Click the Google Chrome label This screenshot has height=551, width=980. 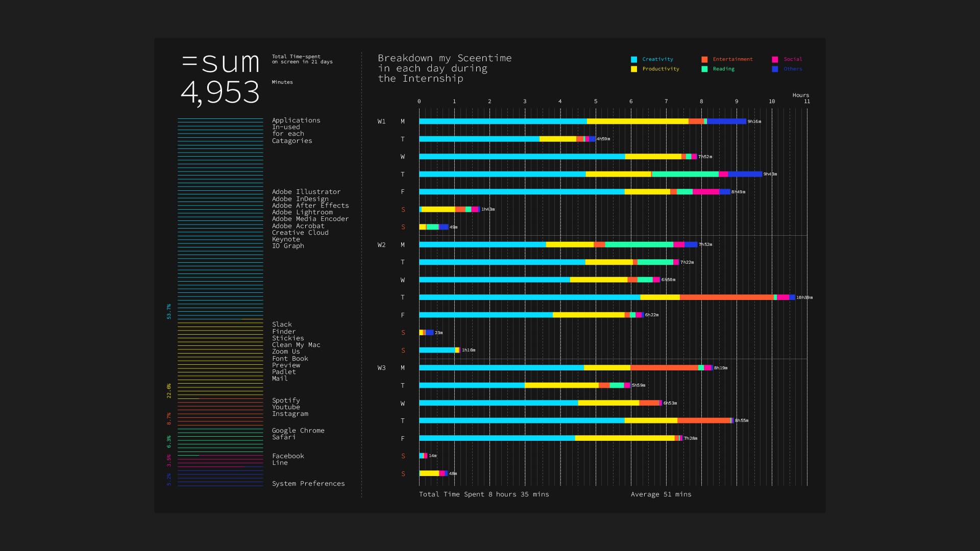click(x=298, y=431)
